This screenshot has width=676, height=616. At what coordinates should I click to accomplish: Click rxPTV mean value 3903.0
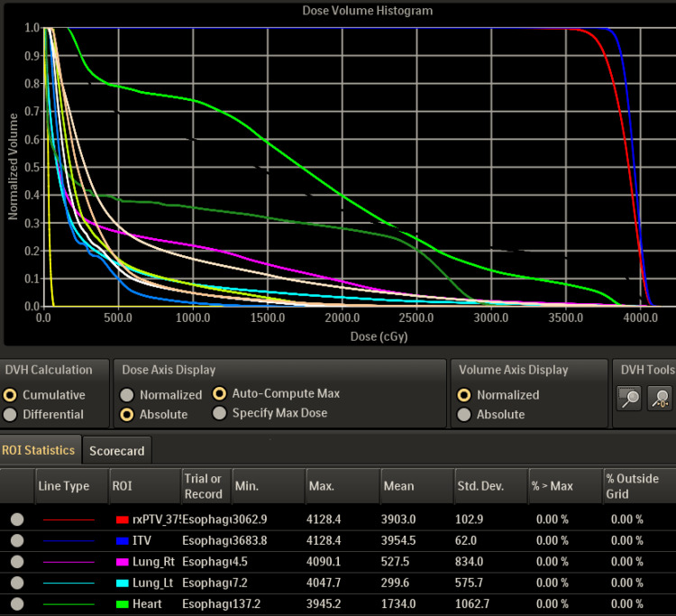[x=398, y=519]
